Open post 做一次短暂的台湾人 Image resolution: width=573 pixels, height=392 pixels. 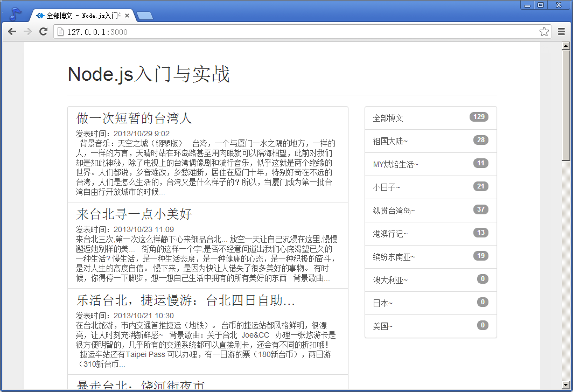pos(134,118)
